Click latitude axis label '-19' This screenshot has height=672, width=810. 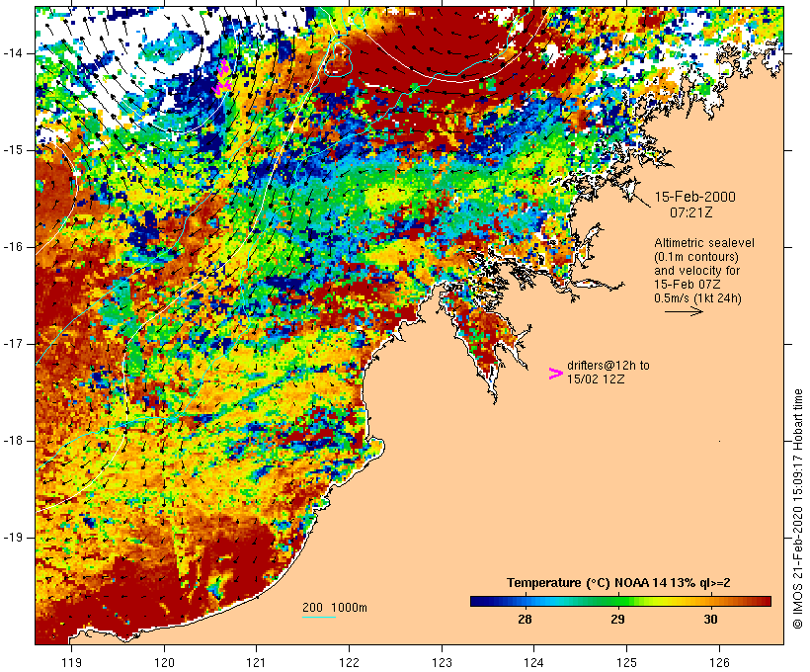pyautogui.click(x=12, y=538)
